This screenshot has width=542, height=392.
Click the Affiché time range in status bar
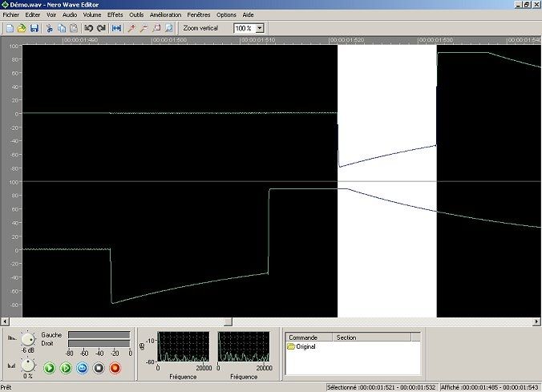pyautogui.click(x=490, y=387)
